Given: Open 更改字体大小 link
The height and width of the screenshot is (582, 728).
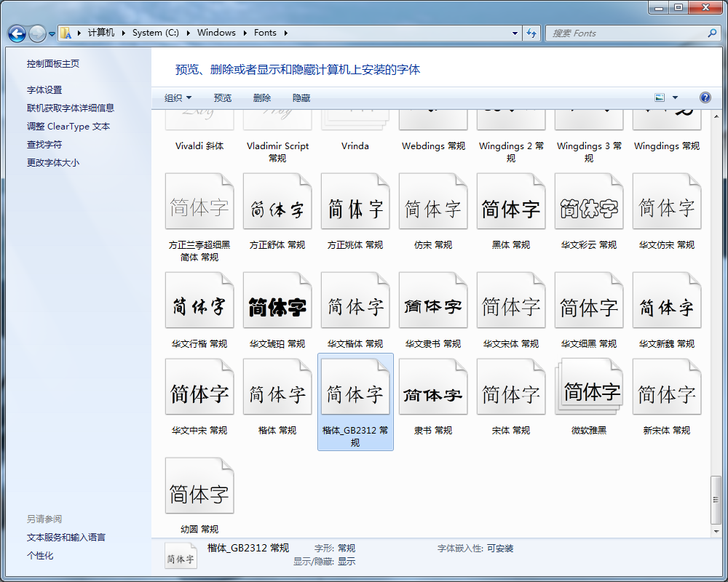Looking at the screenshot, I should [x=53, y=162].
